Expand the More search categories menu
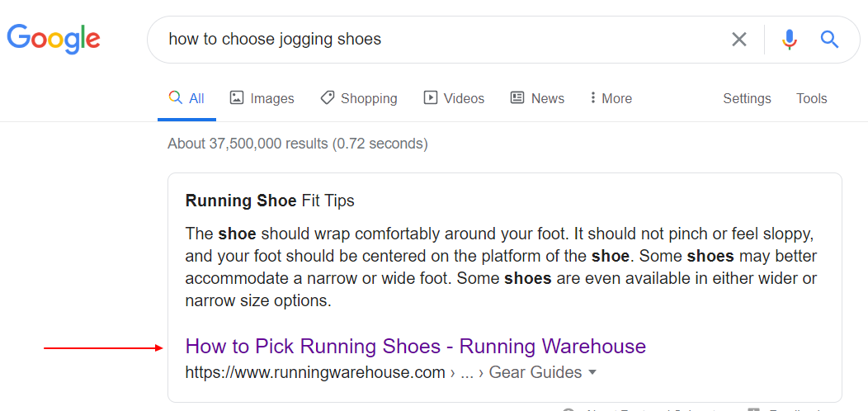The height and width of the screenshot is (411, 868). pyautogui.click(x=611, y=98)
